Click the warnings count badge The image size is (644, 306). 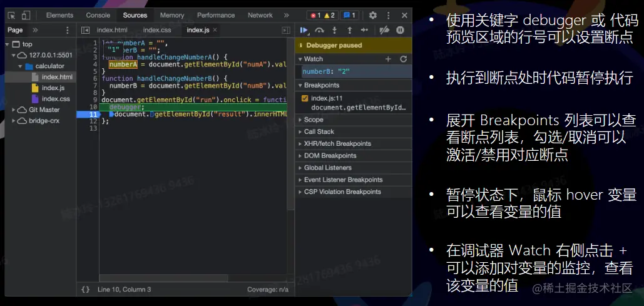(x=329, y=15)
